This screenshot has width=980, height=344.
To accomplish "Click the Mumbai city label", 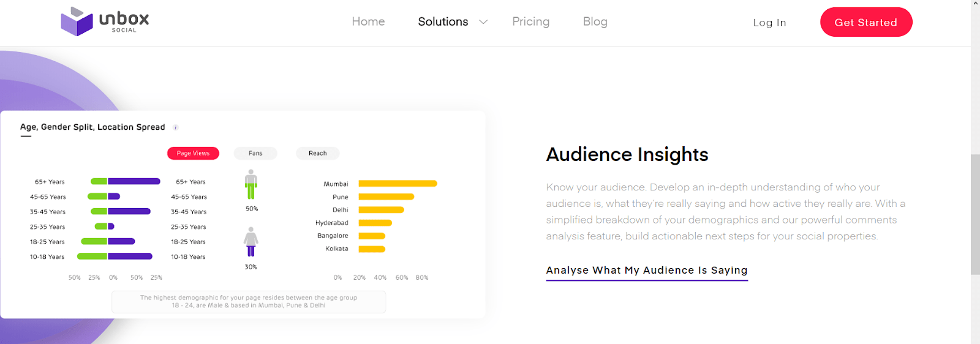I will [336, 184].
